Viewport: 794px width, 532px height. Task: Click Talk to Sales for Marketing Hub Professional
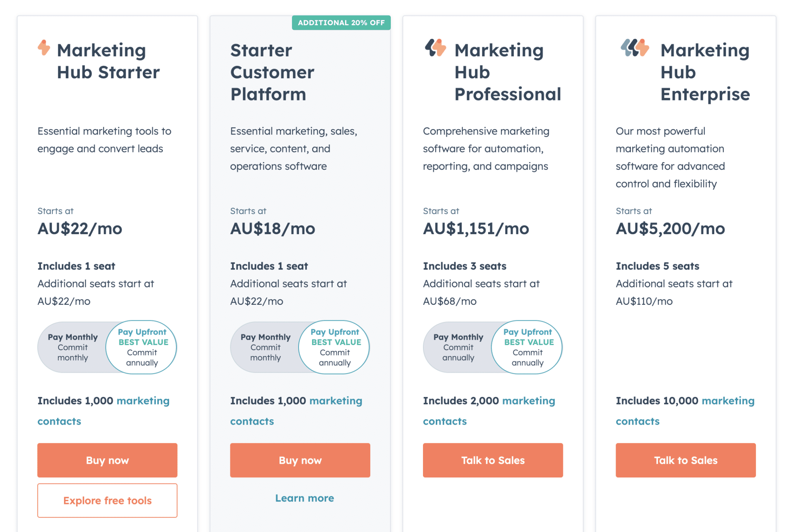tap(493, 460)
